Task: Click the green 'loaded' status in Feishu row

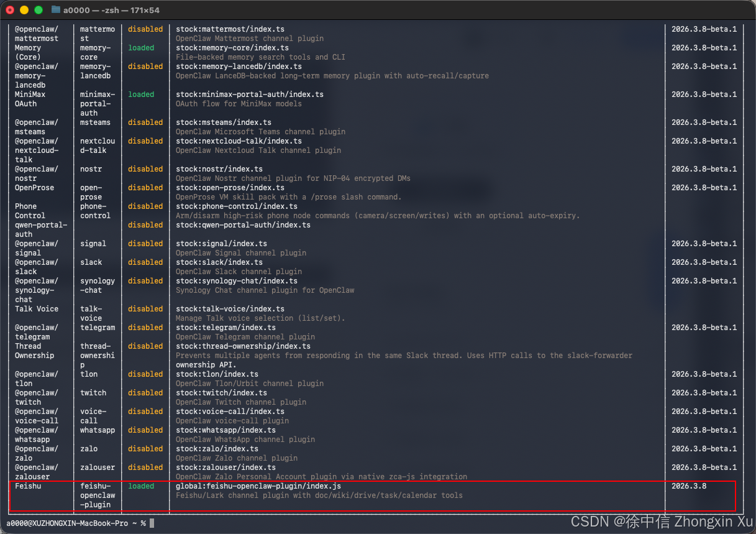Action: (x=141, y=486)
